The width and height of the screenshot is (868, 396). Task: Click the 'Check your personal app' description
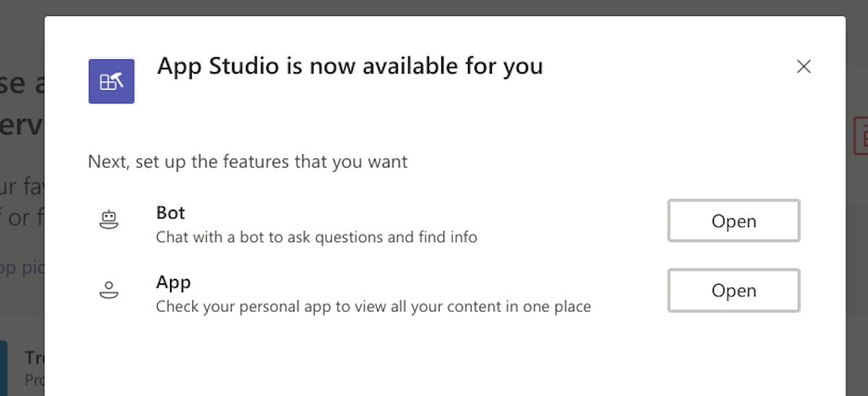373,306
